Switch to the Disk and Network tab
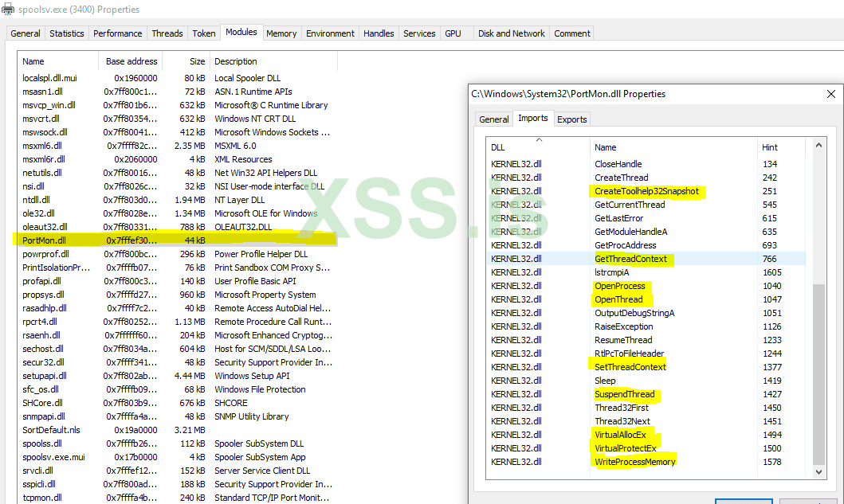844x504 pixels. tap(511, 33)
